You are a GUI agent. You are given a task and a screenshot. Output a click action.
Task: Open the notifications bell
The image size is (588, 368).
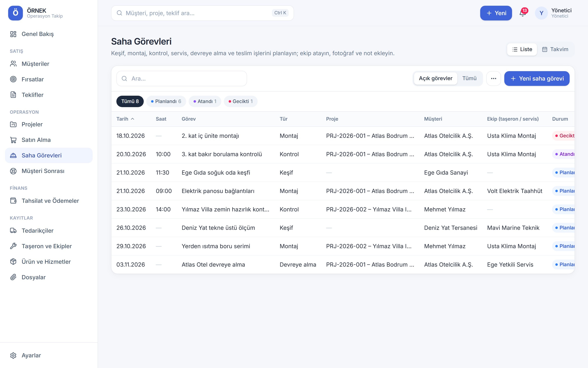pyautogui.click(x=522, y=13)
